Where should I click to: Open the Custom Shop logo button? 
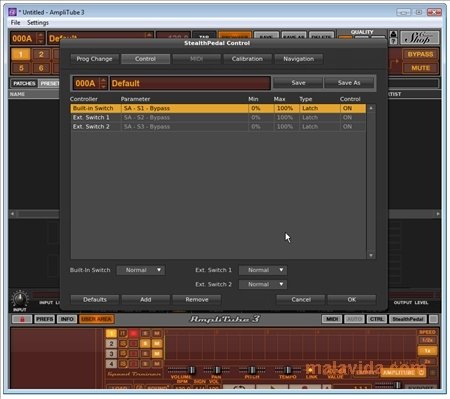(x=420, y=38)
